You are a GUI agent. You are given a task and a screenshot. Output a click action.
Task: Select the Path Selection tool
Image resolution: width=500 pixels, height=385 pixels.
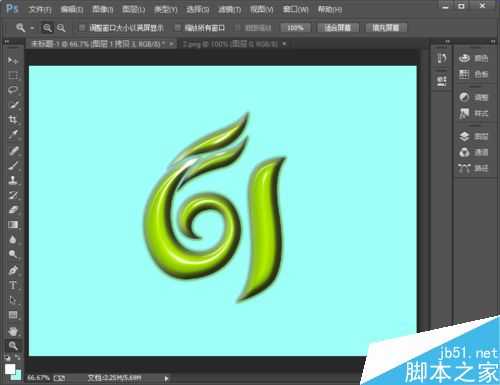(13, 300)
